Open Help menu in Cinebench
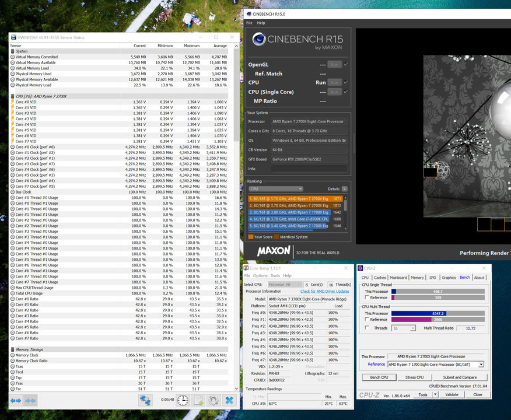This screenshot has height=420, width=511. coord(261,23)
